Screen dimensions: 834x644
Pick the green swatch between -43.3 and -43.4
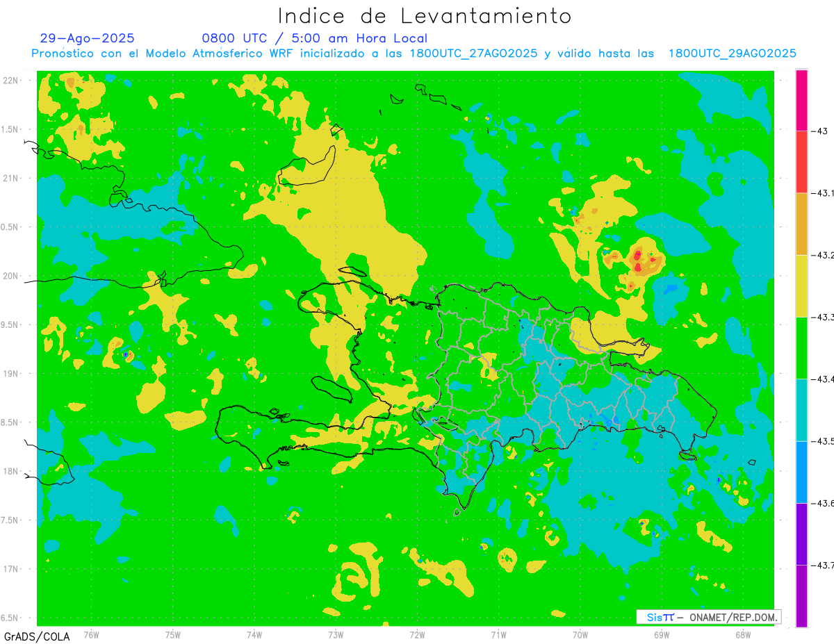tap(801, 347)
